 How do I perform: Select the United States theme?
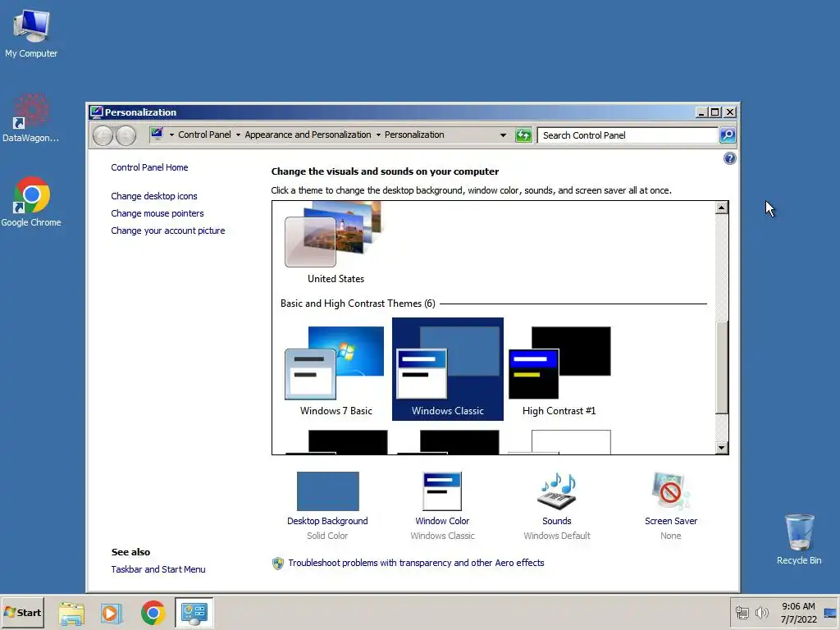(336, 244)
